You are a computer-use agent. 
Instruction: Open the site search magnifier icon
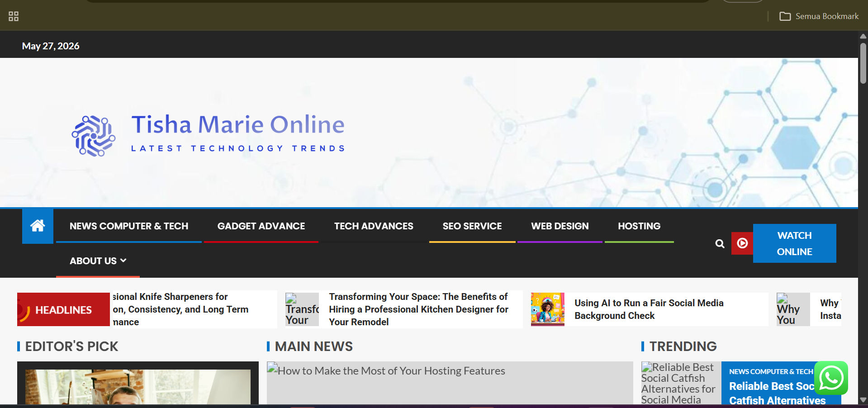(720, 244)
